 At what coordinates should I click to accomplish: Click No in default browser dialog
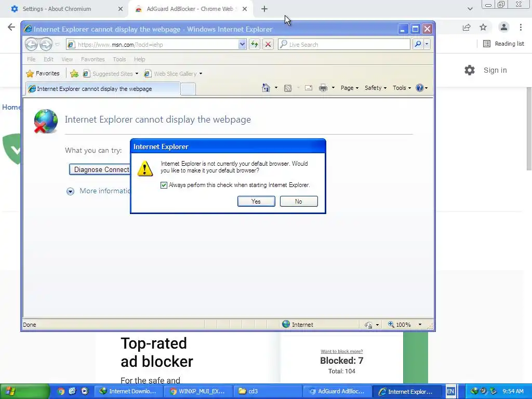coord(299,201)
